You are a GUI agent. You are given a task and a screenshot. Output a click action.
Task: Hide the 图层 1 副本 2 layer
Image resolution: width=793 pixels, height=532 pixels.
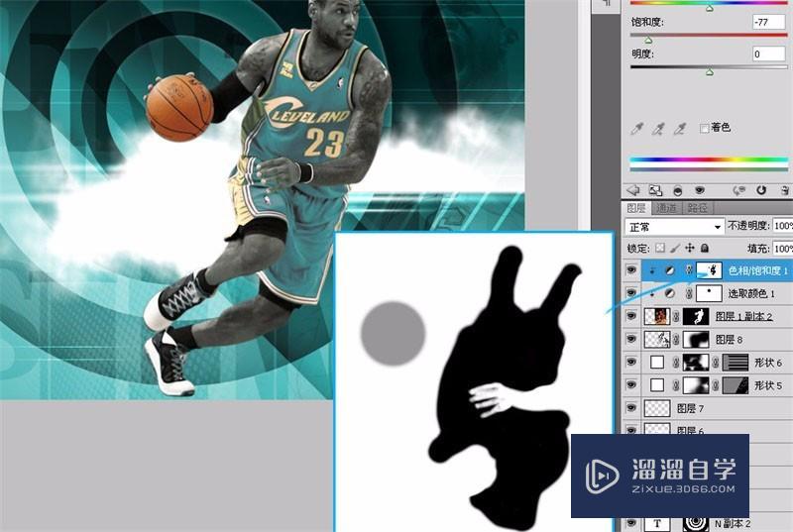coord(631,316)
